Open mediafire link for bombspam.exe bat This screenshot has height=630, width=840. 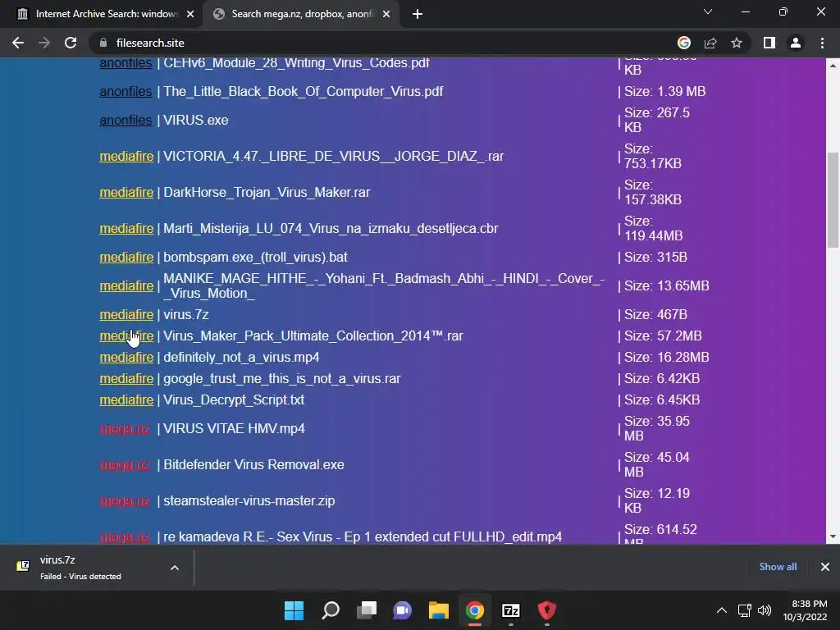tap(126, 257)
